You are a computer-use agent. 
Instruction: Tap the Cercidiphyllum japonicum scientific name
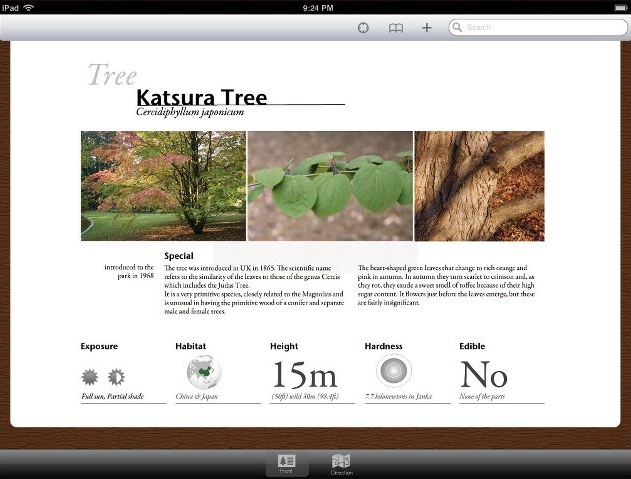tap(190, 112)
